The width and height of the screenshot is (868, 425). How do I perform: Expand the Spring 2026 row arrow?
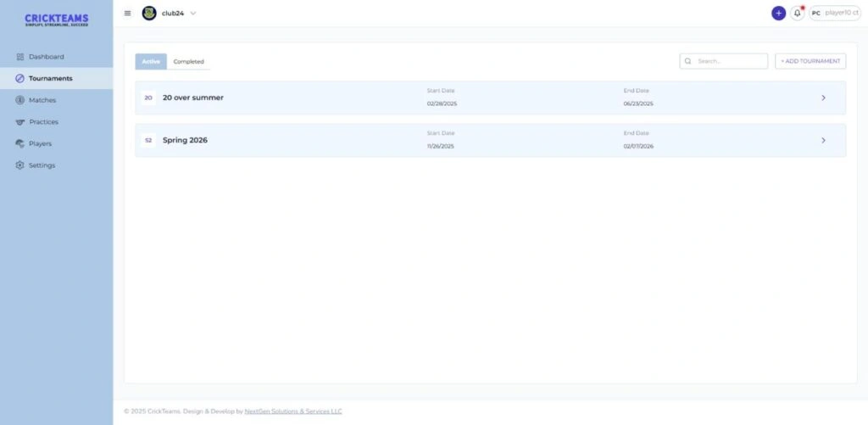point(823,140)
